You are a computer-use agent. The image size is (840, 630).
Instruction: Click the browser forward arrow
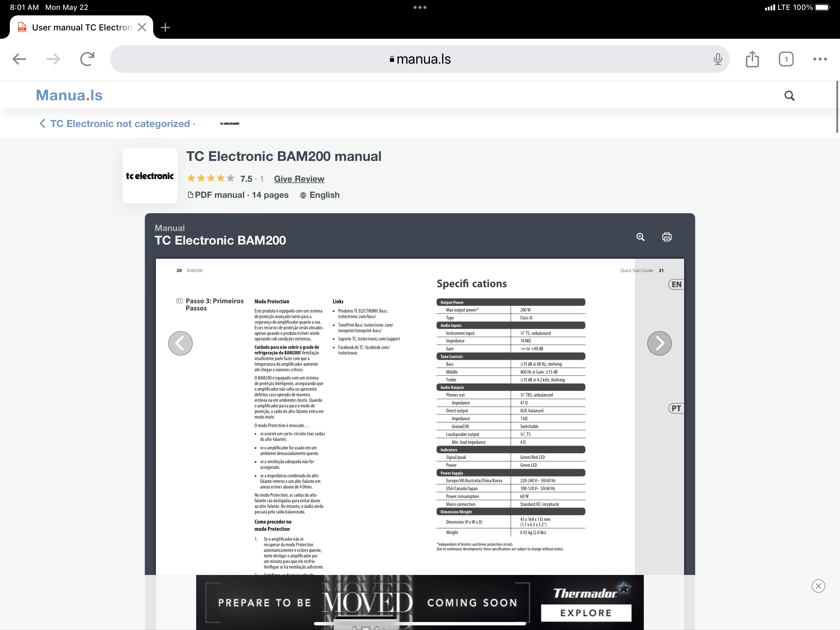coord(53,59)
